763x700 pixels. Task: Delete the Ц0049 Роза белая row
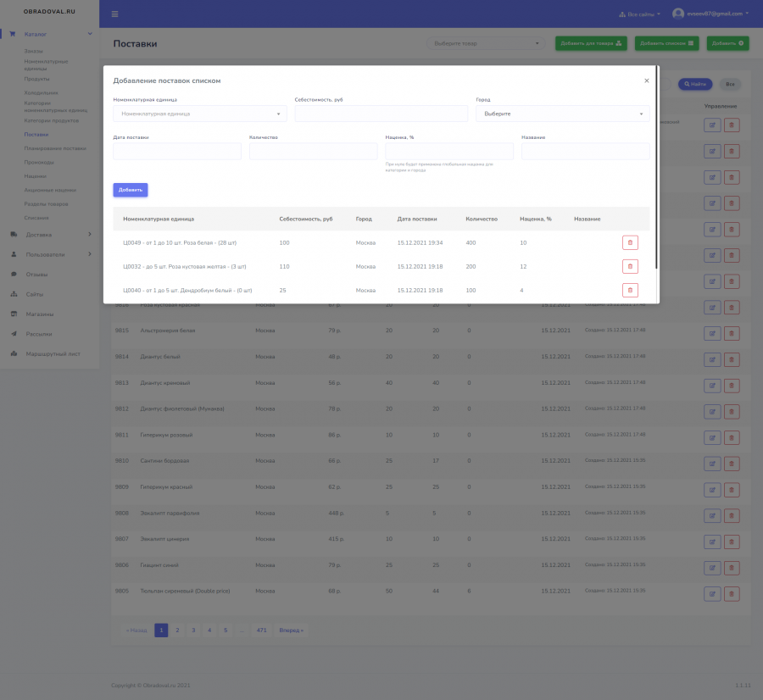pos(630,242)
